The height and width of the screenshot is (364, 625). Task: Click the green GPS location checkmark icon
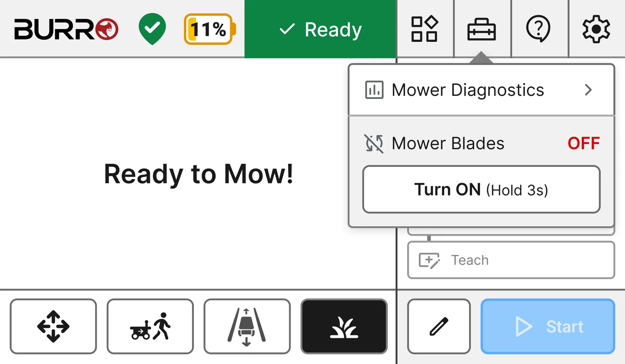152,28
